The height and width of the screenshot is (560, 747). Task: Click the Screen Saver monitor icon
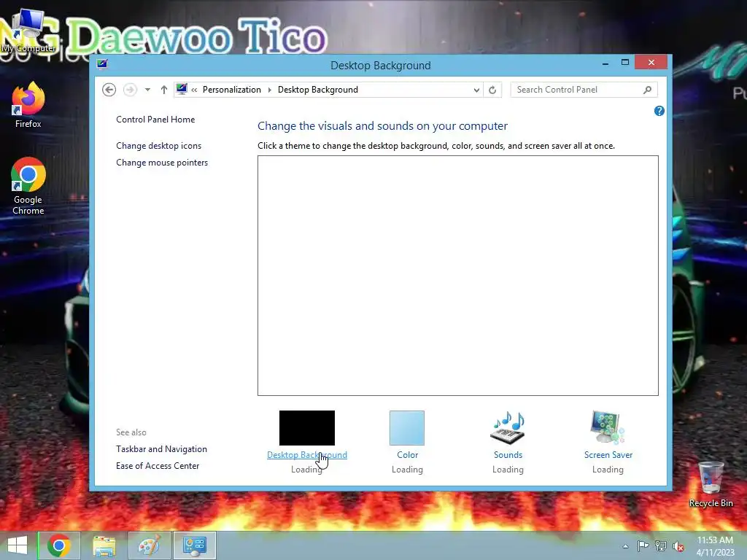[x=608, y=427]
